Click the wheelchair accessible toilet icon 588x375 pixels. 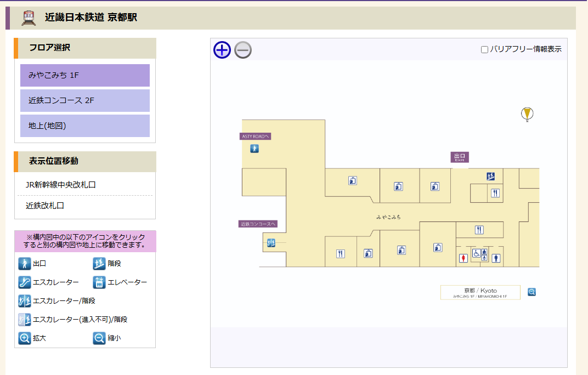476,253
